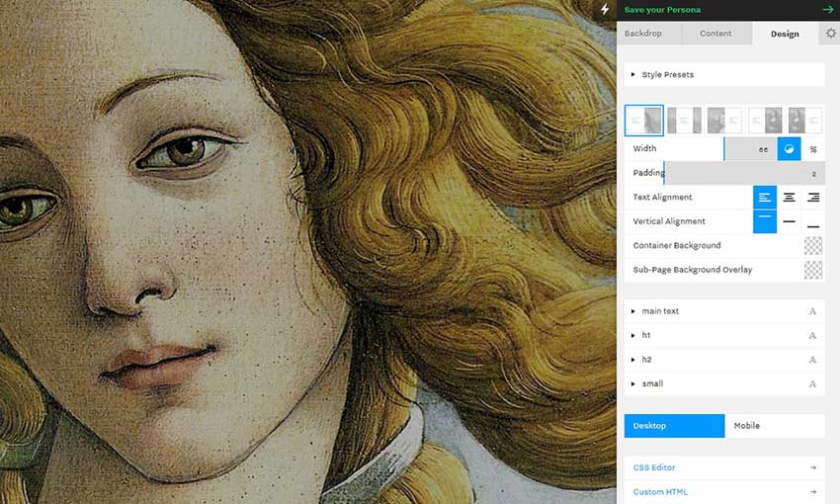Image resolution: width=840 pixels, height=504 pixels.
Task: Click the Vertical Alignment label
Action: 669,221
